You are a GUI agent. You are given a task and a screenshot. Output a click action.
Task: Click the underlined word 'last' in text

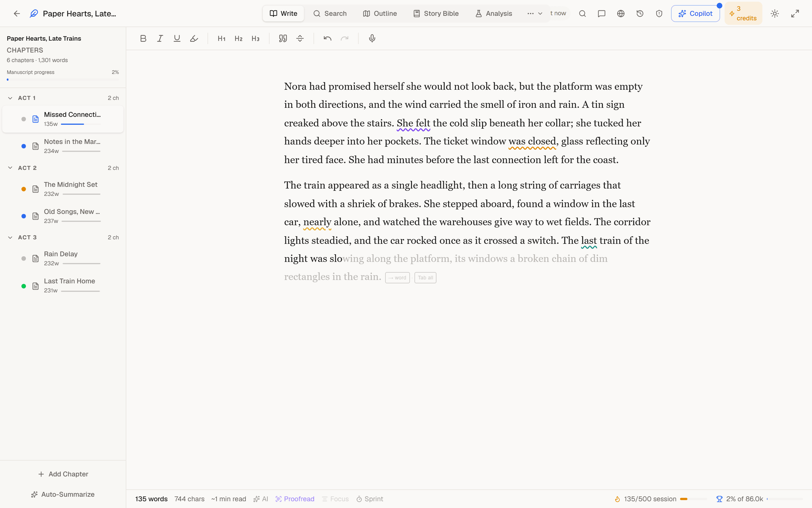pyautogui.click(x=589, y=240)
